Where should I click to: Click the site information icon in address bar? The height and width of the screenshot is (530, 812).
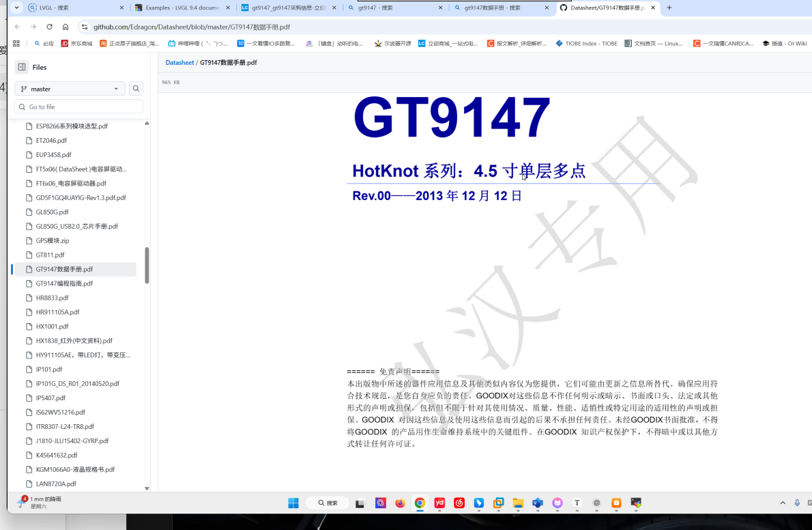[85, 27]
